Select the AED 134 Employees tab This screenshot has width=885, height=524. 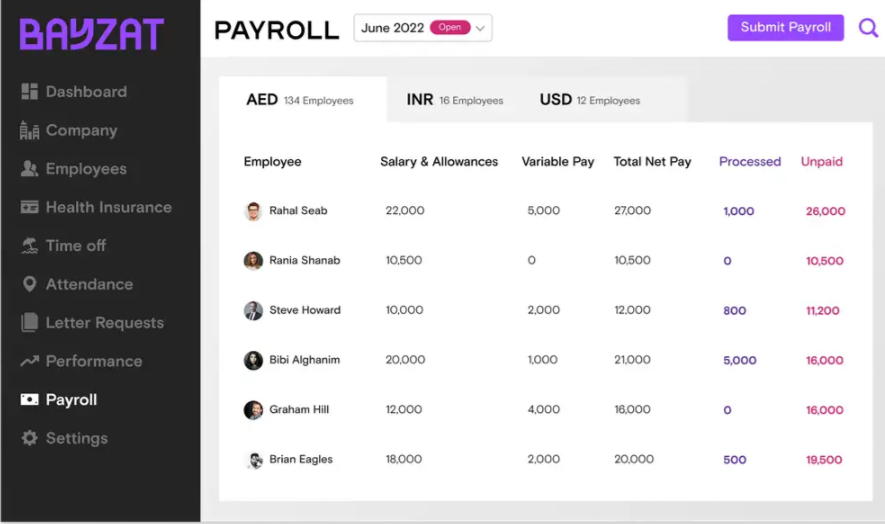point(300,100)
